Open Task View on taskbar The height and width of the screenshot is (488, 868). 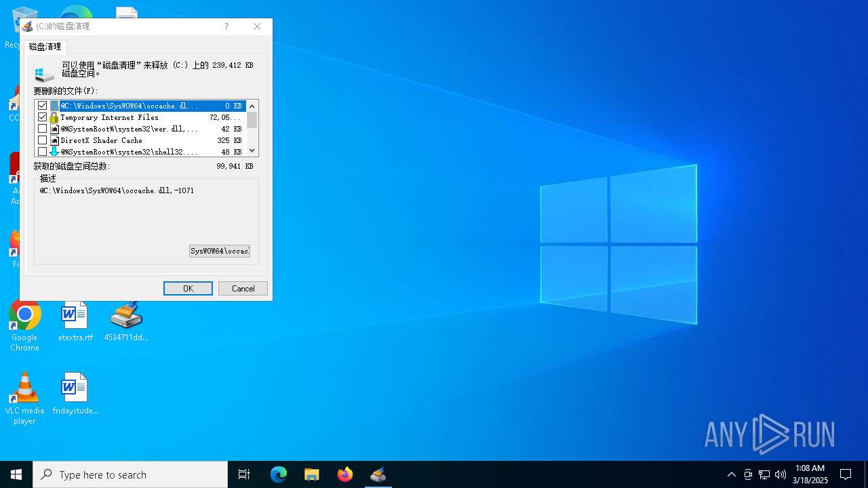point(244,474)
